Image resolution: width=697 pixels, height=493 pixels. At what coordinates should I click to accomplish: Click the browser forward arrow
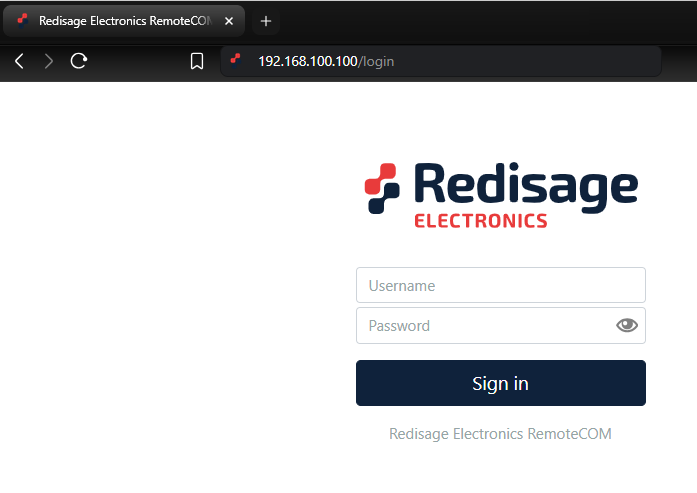48,62
